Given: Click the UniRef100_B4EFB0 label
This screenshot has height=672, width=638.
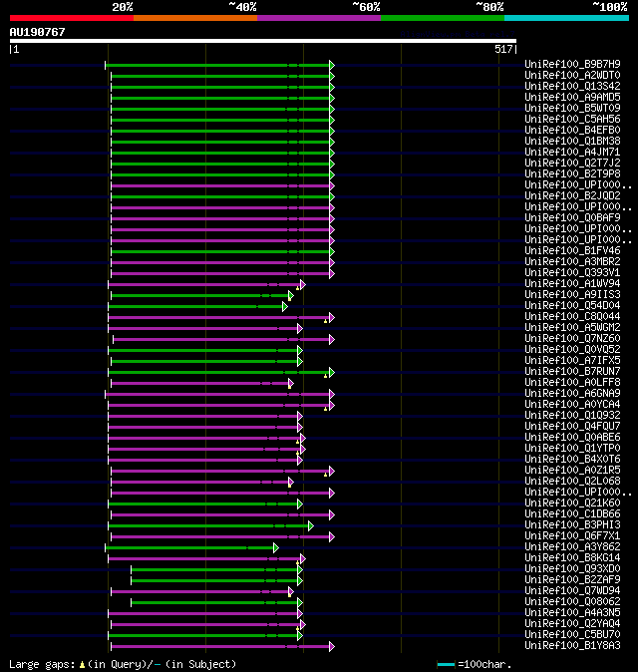Looking at the screenshot, I should click(572, 131).
